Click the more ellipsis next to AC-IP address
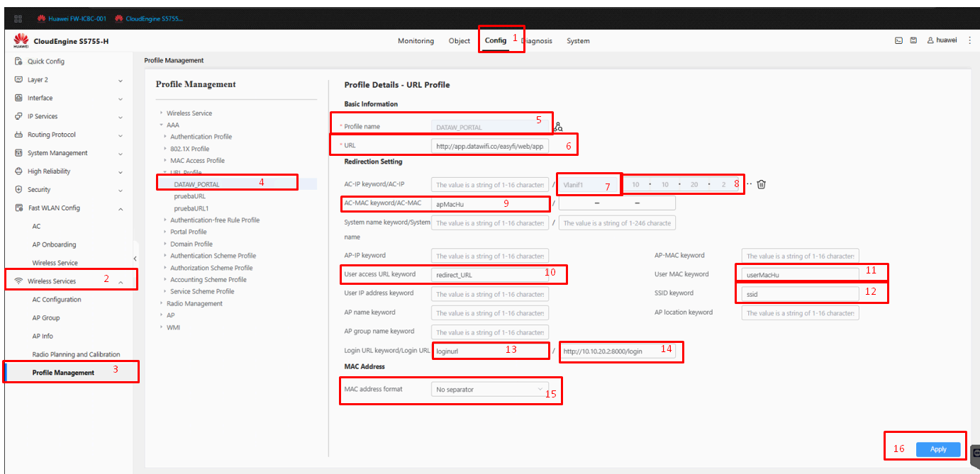 point(749,184)
